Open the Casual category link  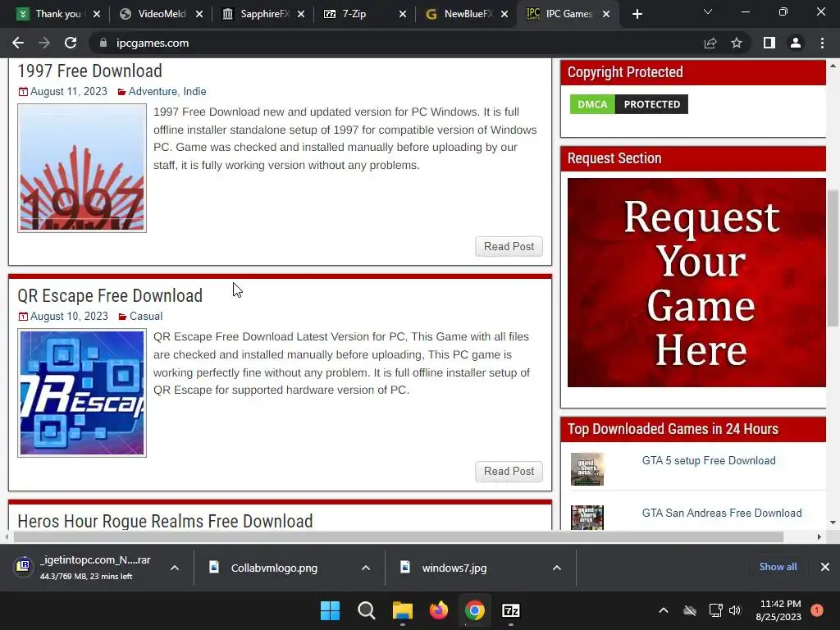[x=146, y=317]
